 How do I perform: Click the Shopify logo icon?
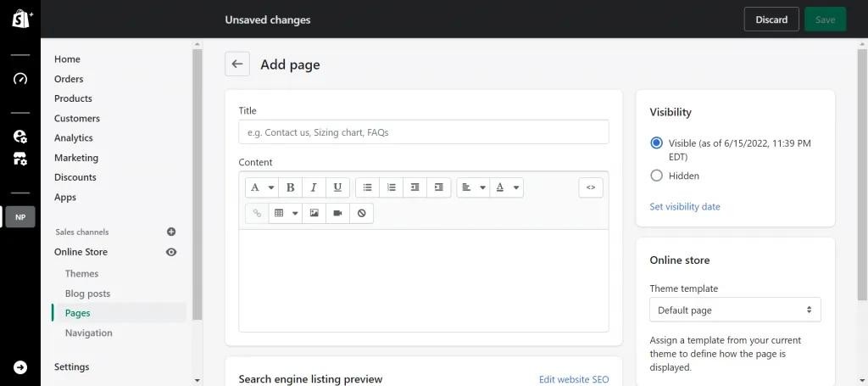[21, 19]
